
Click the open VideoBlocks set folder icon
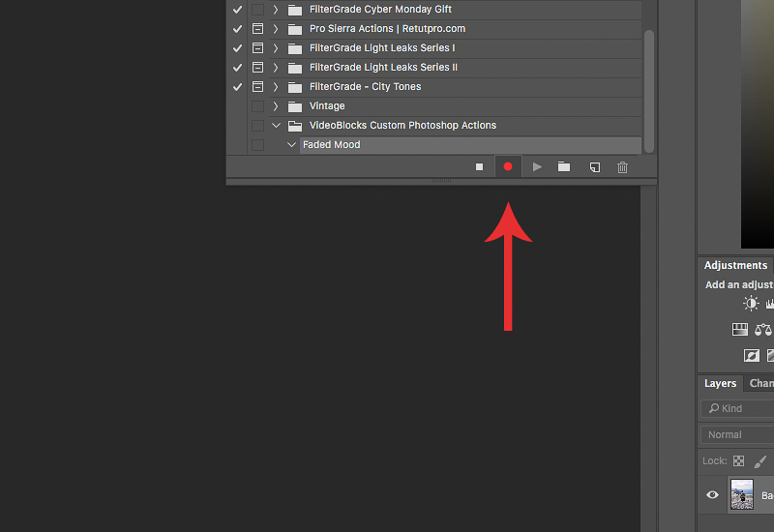(295, 126)
